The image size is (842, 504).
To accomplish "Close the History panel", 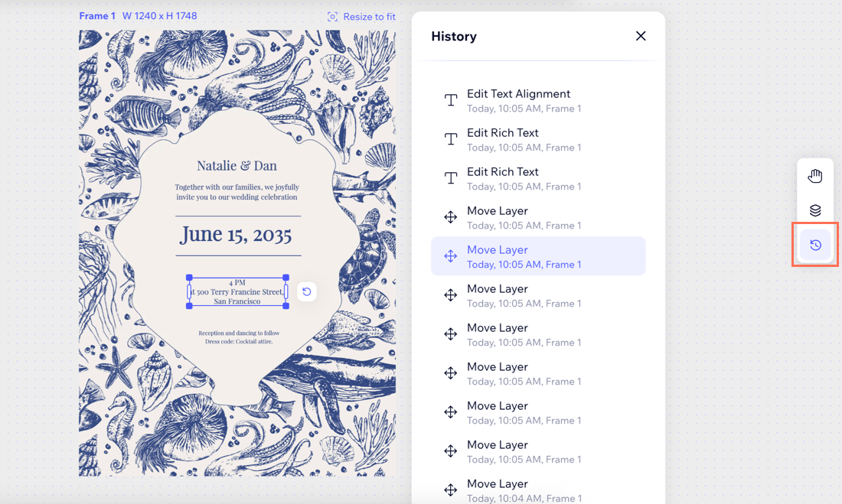I will 641,36.
